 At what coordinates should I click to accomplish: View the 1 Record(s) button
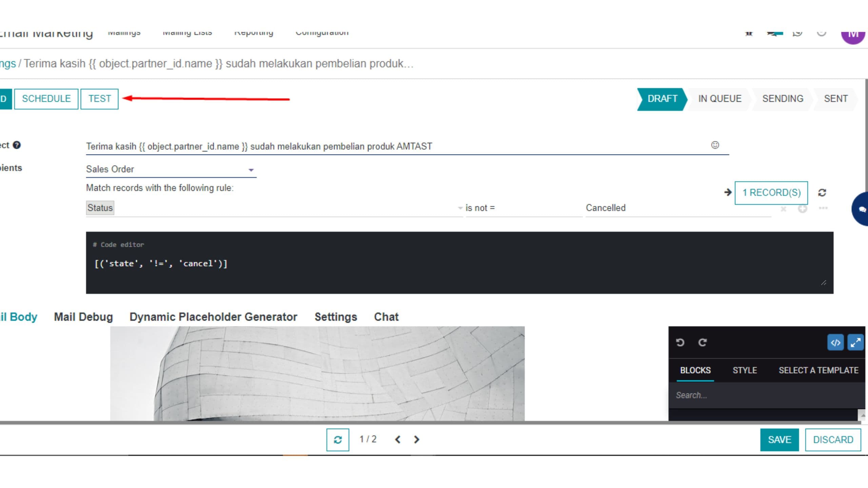771,192
